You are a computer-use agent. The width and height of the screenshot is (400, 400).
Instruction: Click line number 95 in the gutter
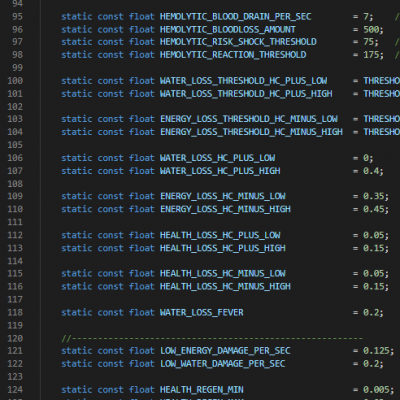click(x=17, y=17)
